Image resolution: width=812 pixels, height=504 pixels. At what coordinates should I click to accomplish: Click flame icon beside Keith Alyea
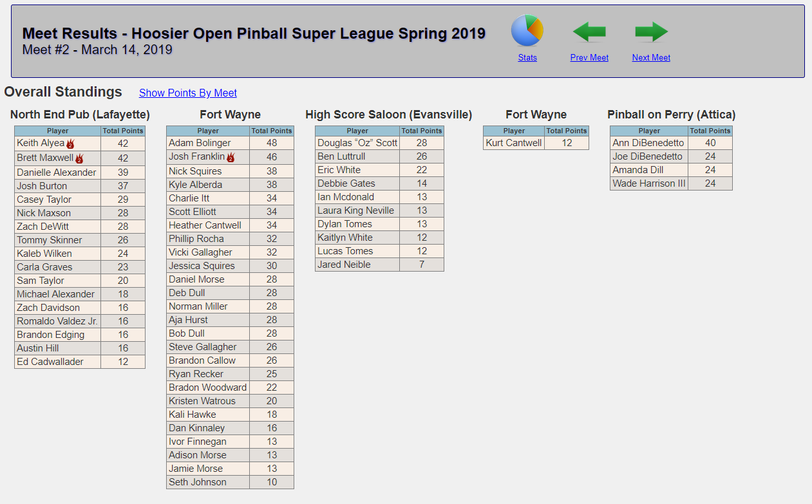click(x=71, y=144)
